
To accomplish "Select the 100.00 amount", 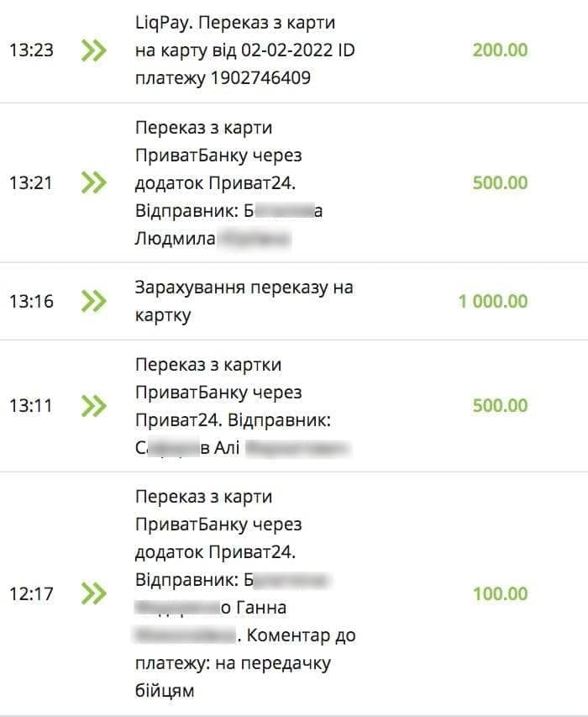I will pyautogui.click(x=500, y=594).
